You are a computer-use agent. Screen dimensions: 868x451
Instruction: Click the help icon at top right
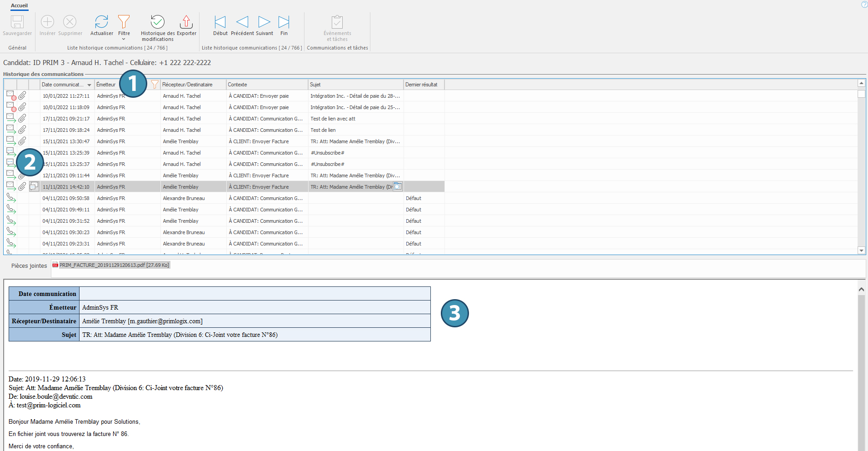pos(864,5)
